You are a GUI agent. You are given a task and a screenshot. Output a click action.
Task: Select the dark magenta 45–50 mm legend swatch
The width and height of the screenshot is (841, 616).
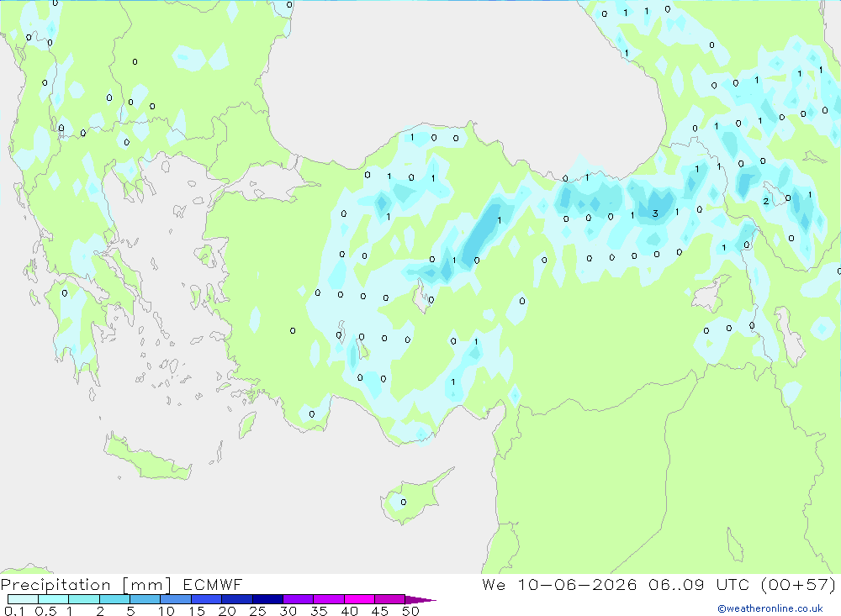[x=389, y=599]
